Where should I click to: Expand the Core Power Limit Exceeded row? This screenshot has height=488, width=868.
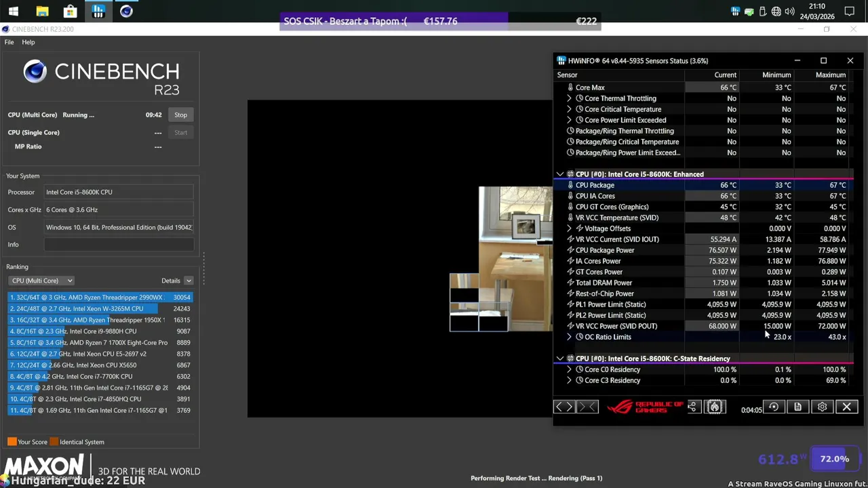[570, 120]
